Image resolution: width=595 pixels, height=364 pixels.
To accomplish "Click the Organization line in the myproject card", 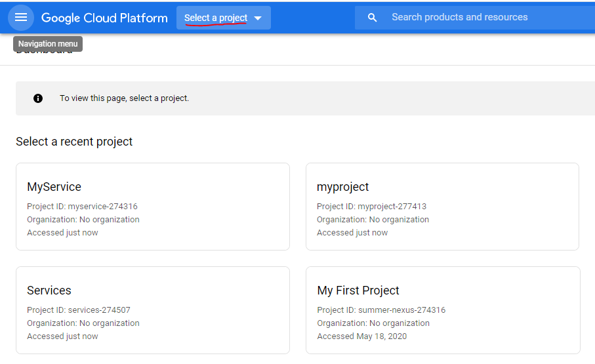I will [x=373, y=220].
